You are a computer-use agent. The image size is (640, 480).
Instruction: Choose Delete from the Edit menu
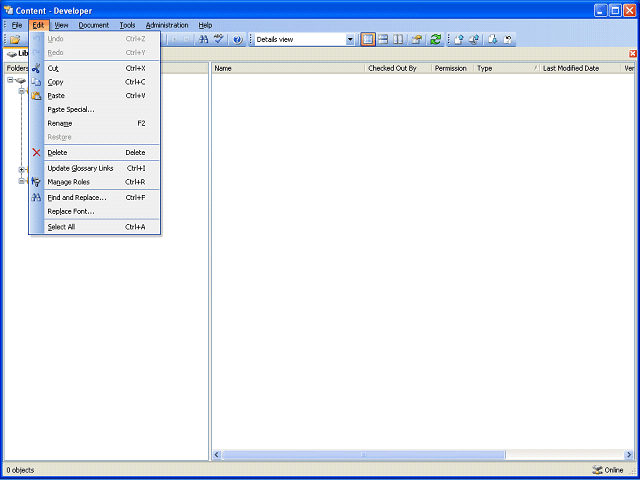coord(95,153)
